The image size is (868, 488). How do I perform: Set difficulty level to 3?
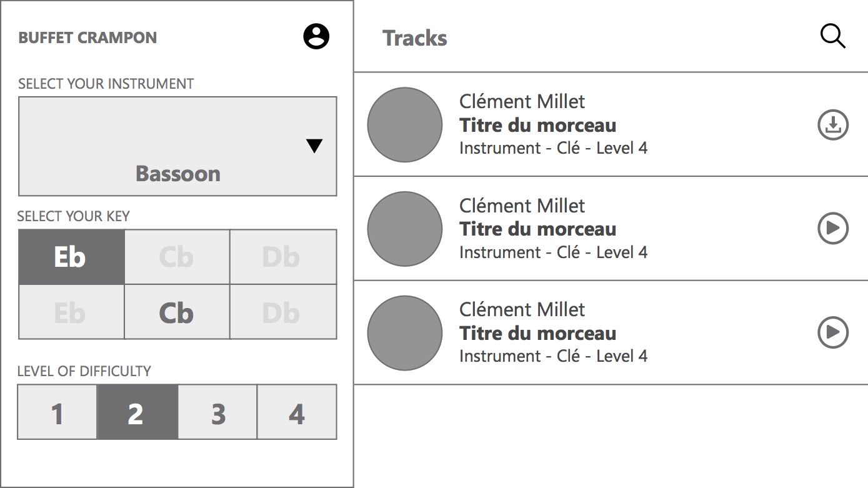click(217, 412)
